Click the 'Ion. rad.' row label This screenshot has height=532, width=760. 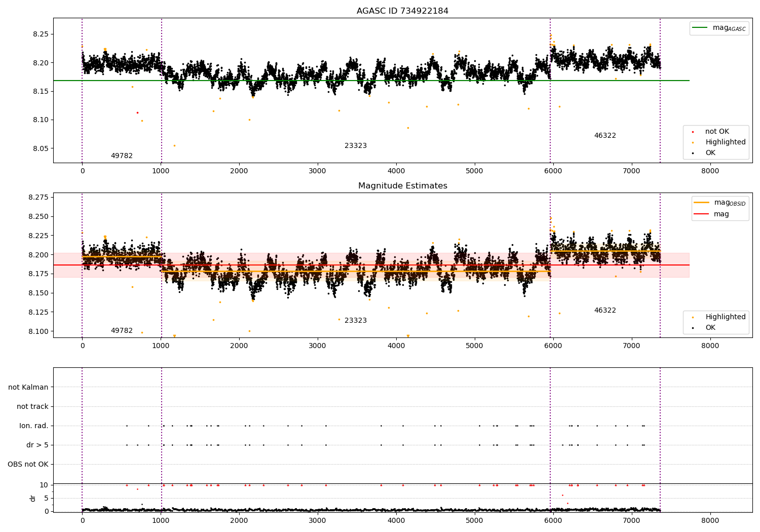click(x=34, y=426)
